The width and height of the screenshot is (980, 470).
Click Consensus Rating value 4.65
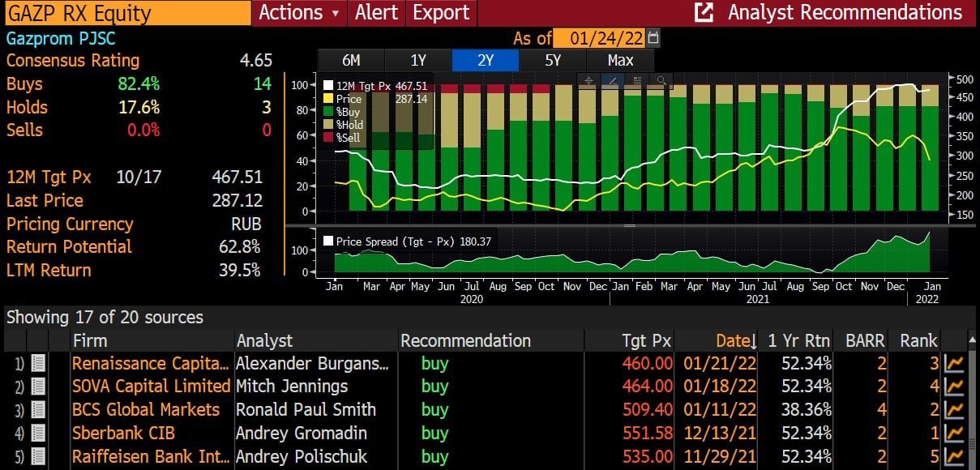tap(256, 61)
